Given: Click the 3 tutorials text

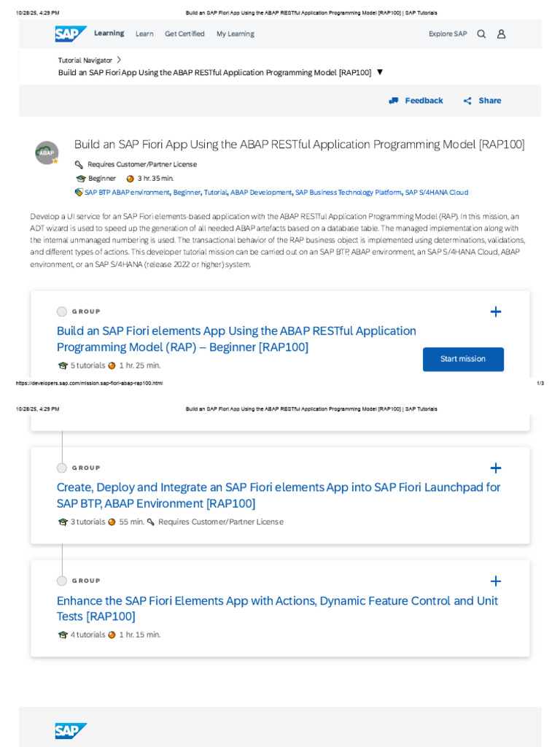Looking at the screenshot, I should [x=88, y=522].
